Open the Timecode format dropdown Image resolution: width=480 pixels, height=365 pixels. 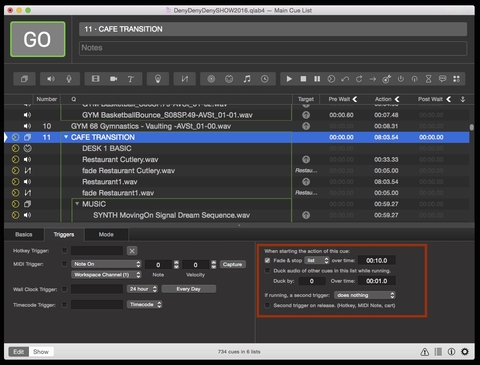tap(144, 304)
